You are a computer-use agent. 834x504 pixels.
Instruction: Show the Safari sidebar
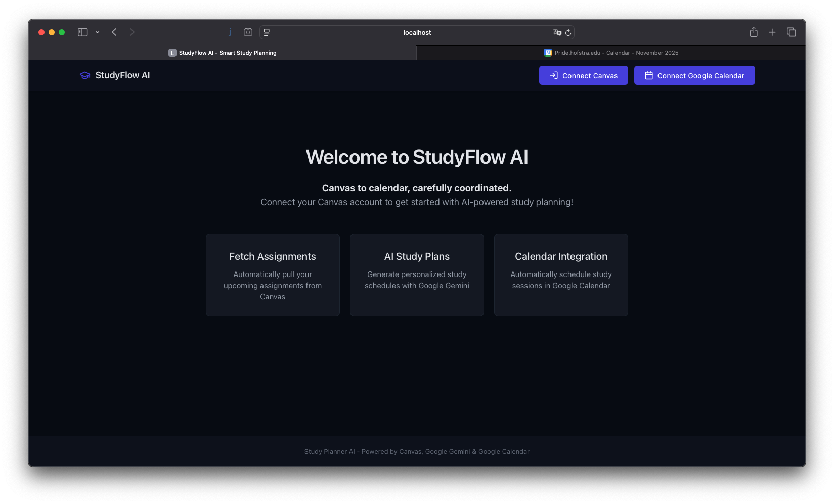click(82, 32)
